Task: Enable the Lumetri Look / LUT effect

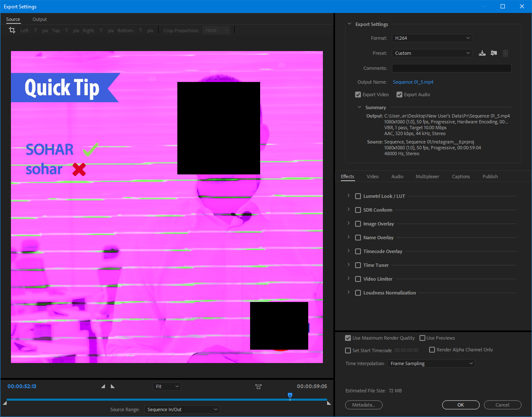Action: [x=358, y=196]
